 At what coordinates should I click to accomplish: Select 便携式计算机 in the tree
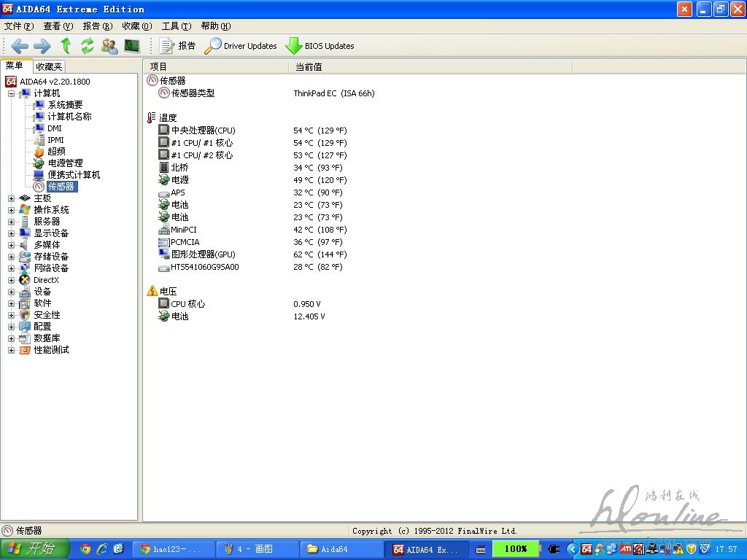point(74,175)
